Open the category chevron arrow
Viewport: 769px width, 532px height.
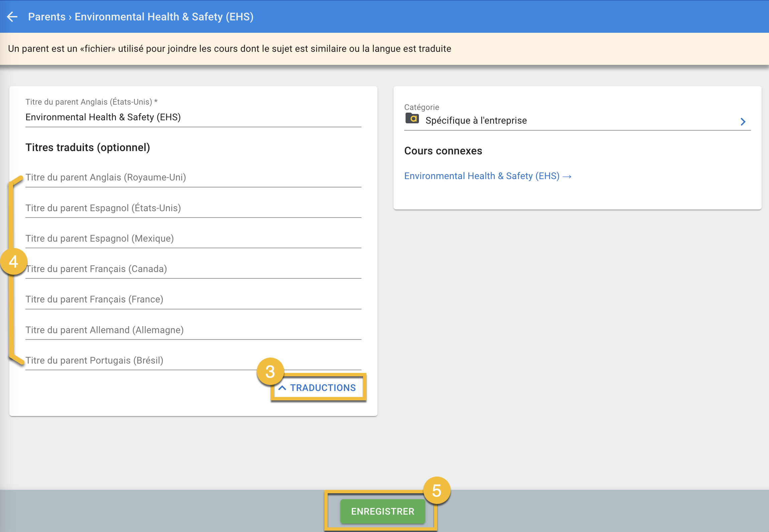click(x=743, y=121)
